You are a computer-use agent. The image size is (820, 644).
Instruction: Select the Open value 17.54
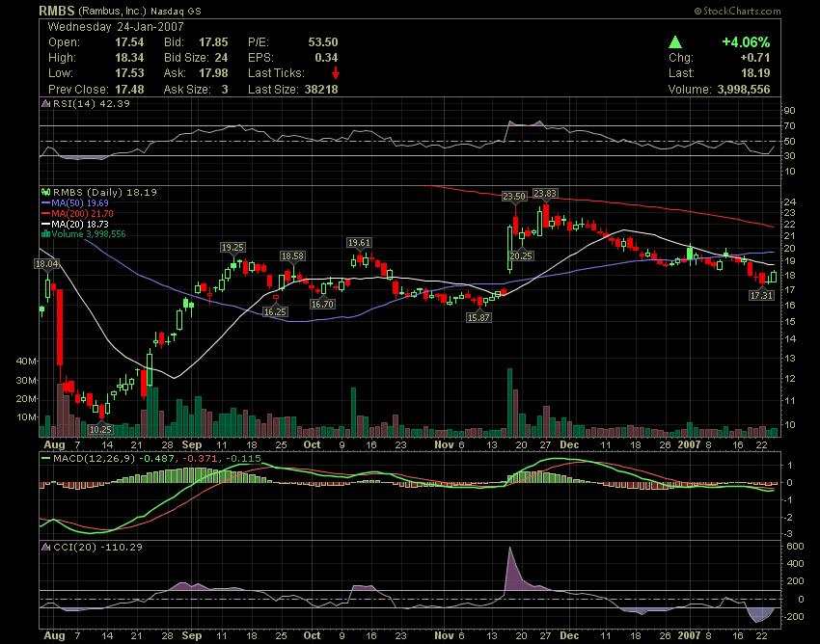[x=129, y=42]
